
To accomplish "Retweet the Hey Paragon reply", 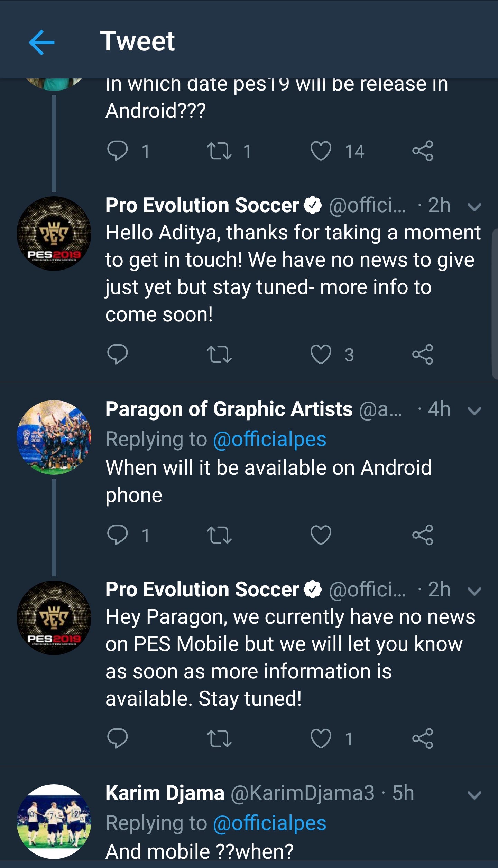I will (219, 738).
